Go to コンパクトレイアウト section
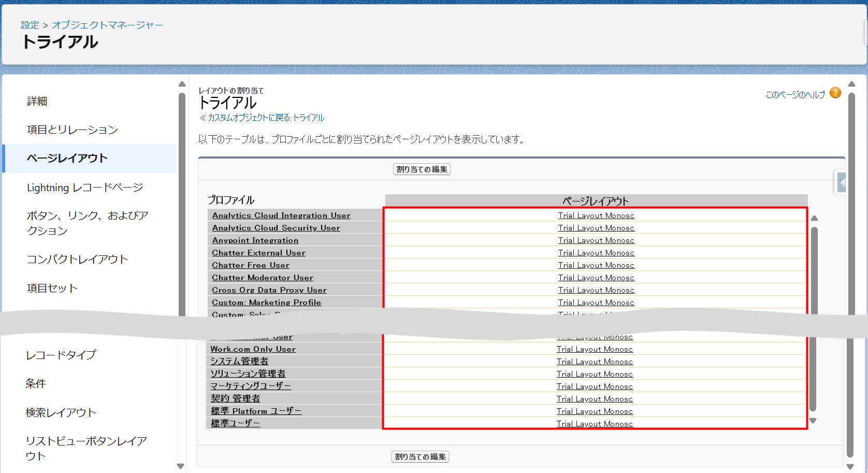Image resolution: width=868 pixels, height=473 pixels. (77, 260)
